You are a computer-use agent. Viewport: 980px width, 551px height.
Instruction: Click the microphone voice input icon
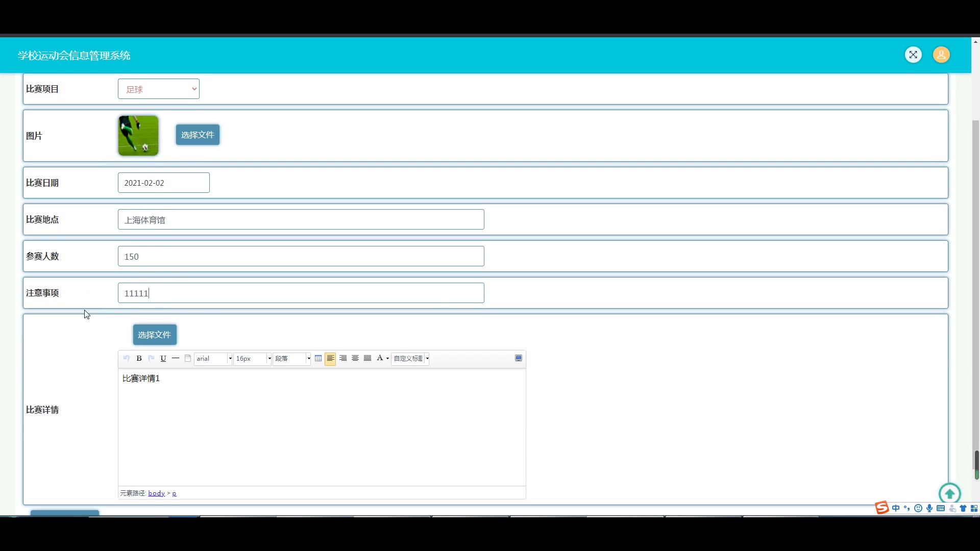929,508
